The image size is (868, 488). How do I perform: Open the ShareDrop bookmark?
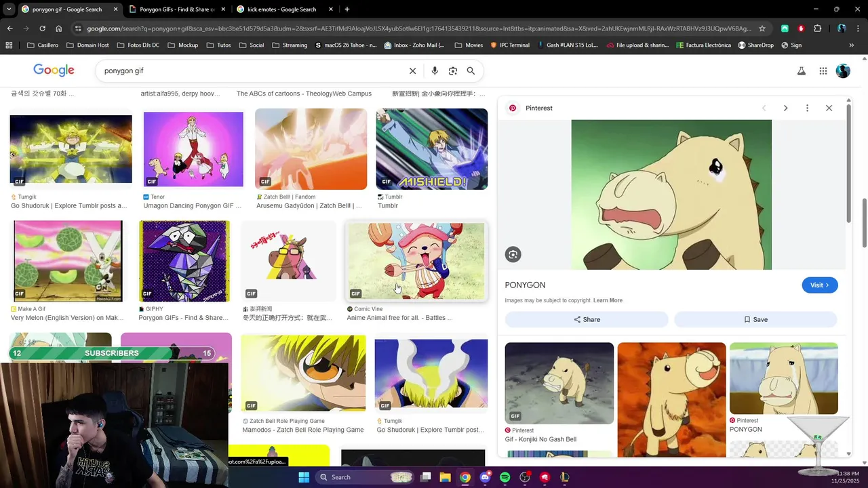point(755,45)
